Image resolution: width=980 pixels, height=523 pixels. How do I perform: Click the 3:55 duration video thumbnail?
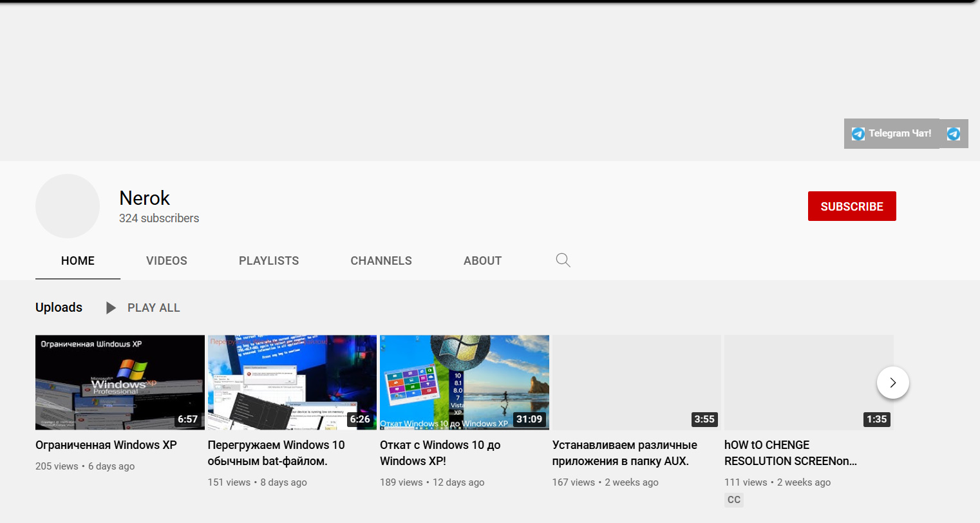coord(636,382)
